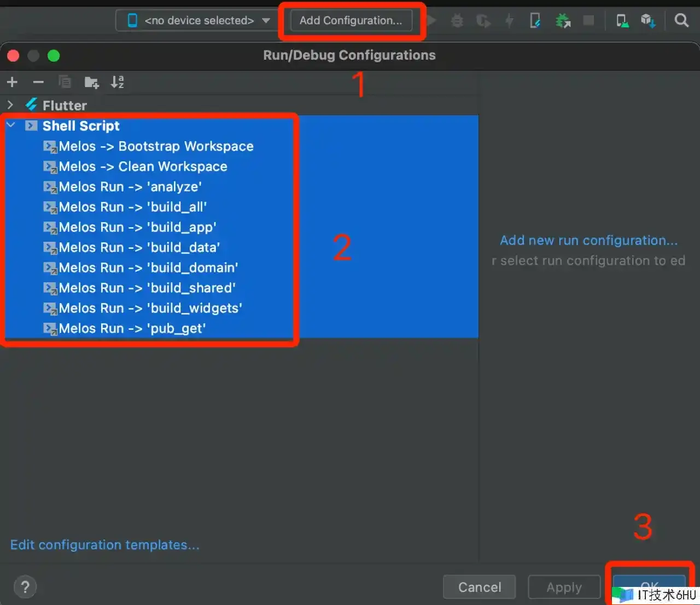Click the Stop square icon in toolbar
700x605 pixels.
(588, 21)
